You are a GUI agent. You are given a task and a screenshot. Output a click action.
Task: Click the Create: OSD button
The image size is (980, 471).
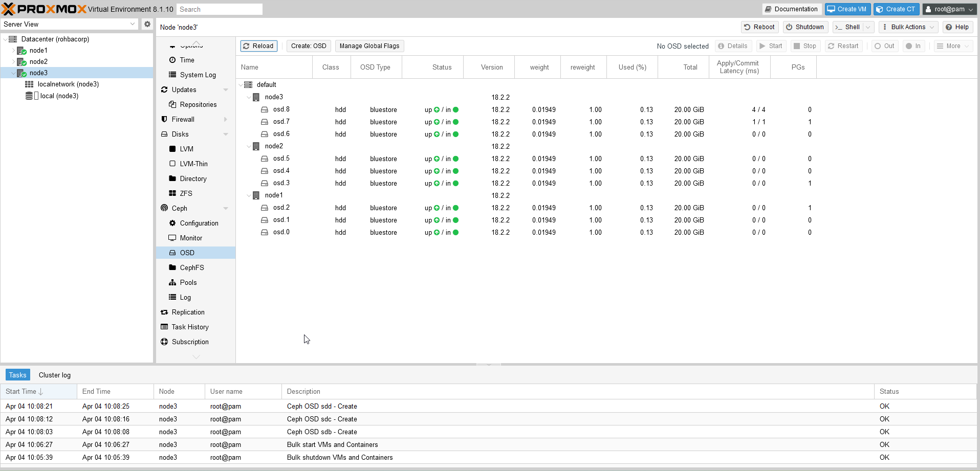click(309, 46)
